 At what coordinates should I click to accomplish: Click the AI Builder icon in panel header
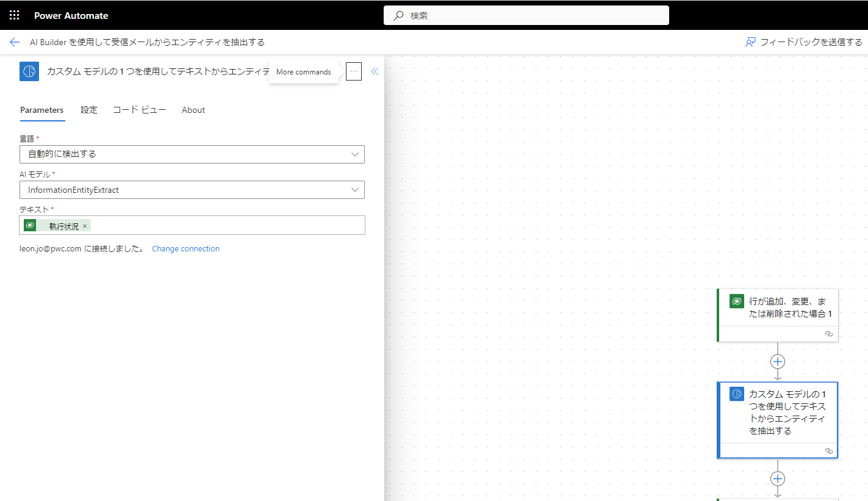tap(29, 71)
